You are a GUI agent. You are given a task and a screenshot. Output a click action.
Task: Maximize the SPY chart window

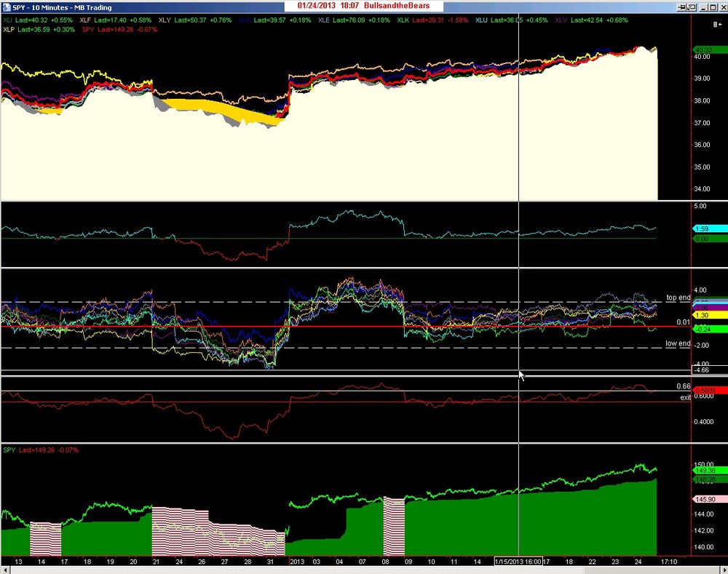(x=713, y=7)
